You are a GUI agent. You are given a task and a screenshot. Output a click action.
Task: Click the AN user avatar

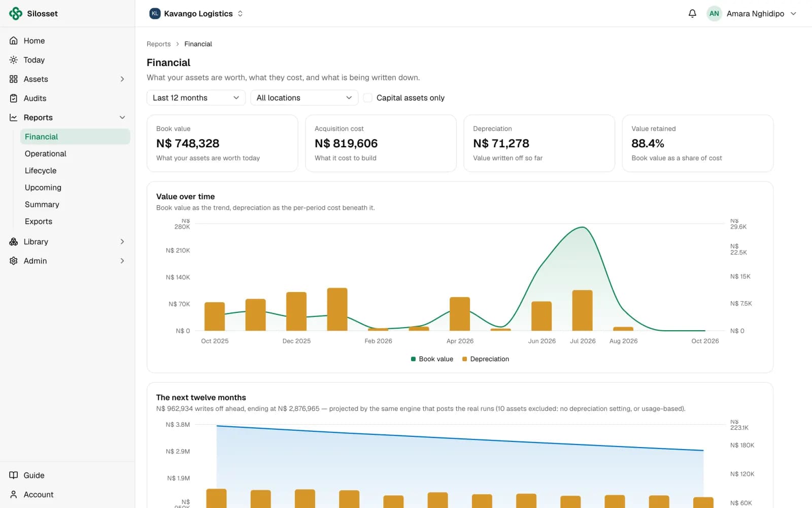pos(714,14)
